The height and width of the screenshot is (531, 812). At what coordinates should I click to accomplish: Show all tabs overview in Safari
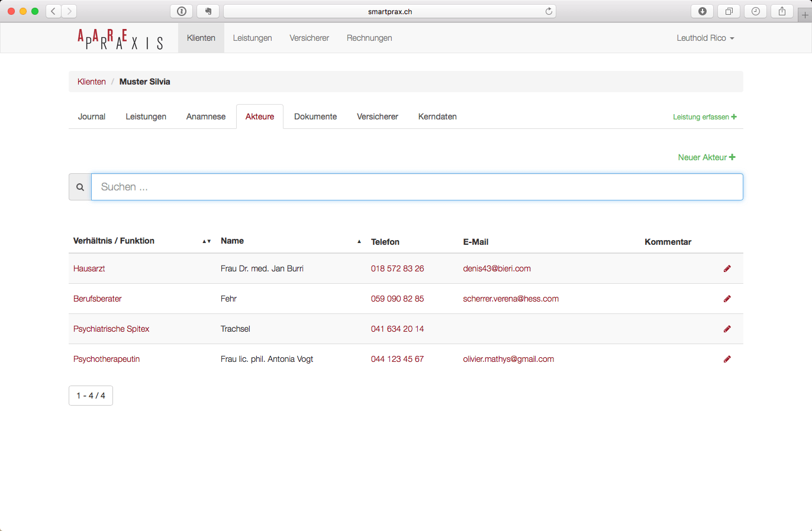click(729, 11)
